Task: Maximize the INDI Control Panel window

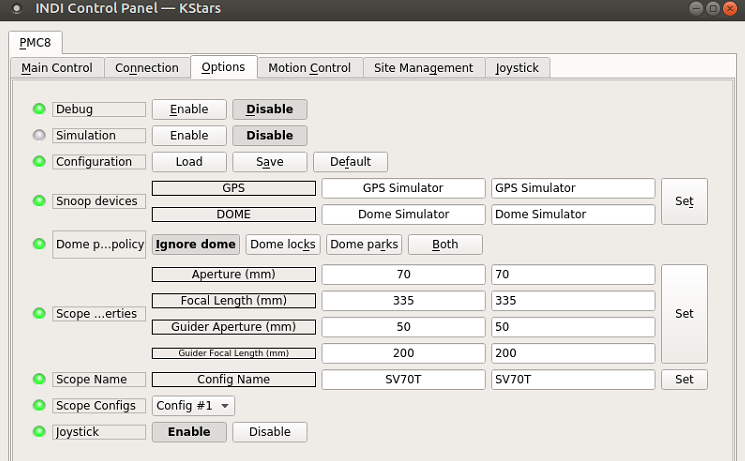Action: 713,9
